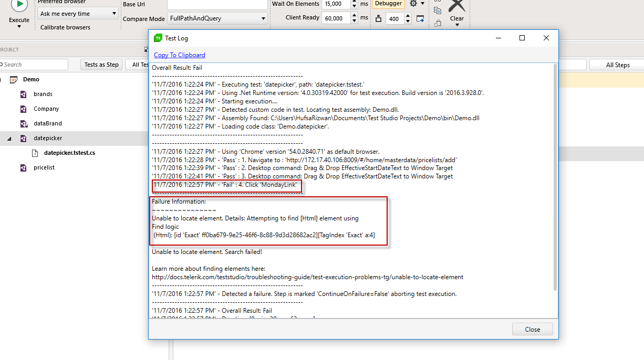Toggle the Debugger button
Image resolution: width=644 pixels, height=360 pixels.
coord(389,4)
